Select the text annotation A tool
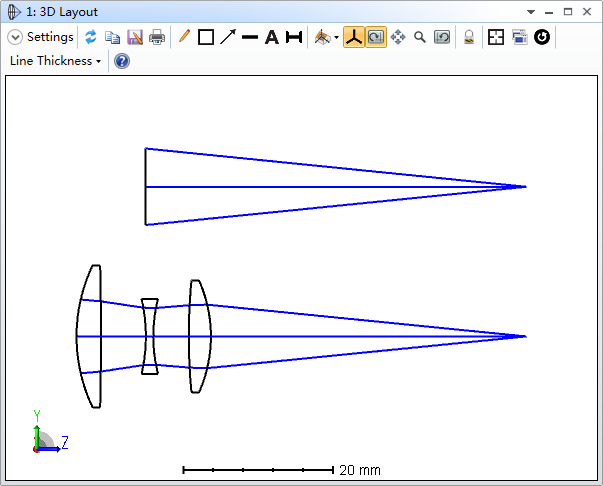This screenshot has height=486, width=603. 271,37
